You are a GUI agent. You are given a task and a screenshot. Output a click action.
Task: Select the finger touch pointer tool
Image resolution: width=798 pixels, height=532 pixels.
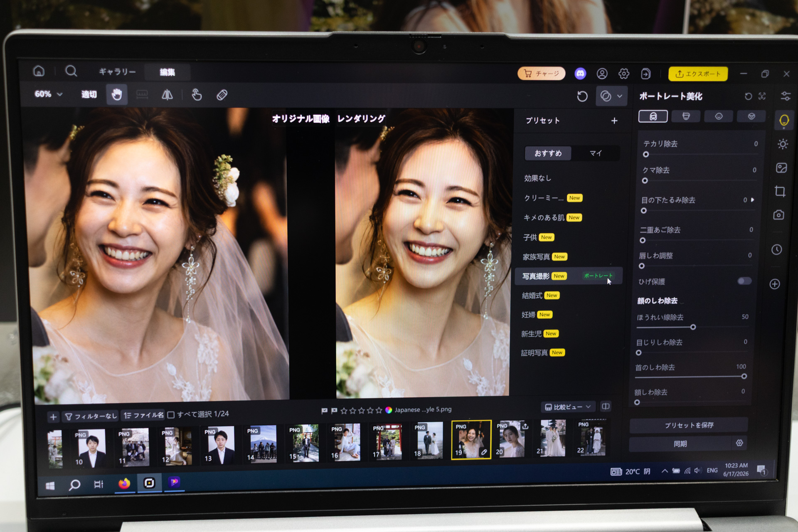coord(197,95)
